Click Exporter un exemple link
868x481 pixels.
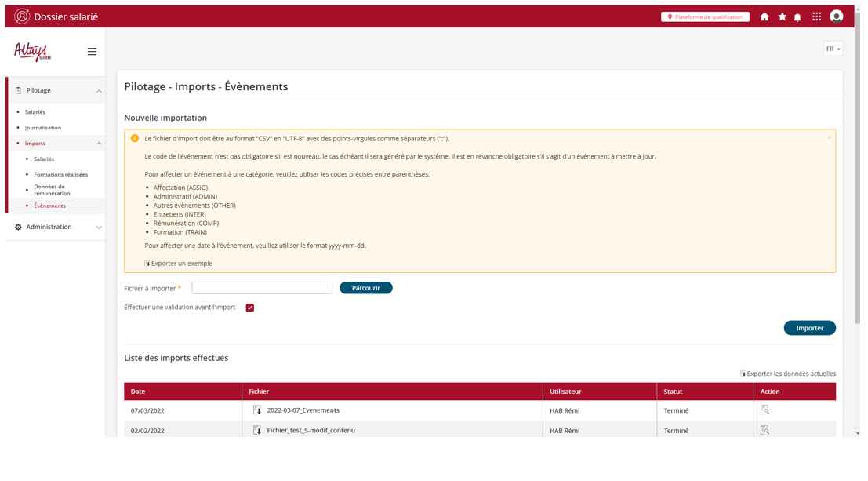(181, 264)
